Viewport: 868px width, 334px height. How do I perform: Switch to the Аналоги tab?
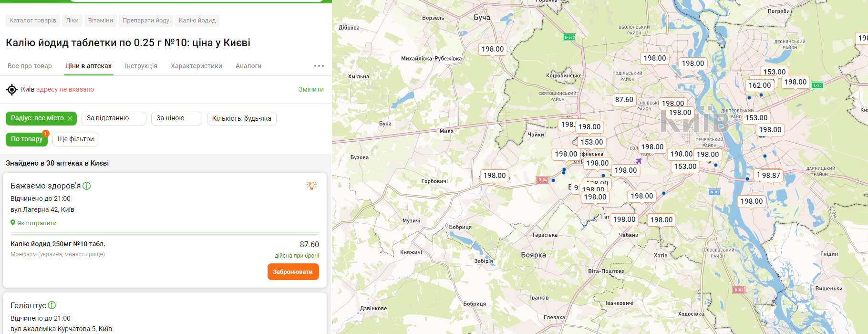pos(248,66)
